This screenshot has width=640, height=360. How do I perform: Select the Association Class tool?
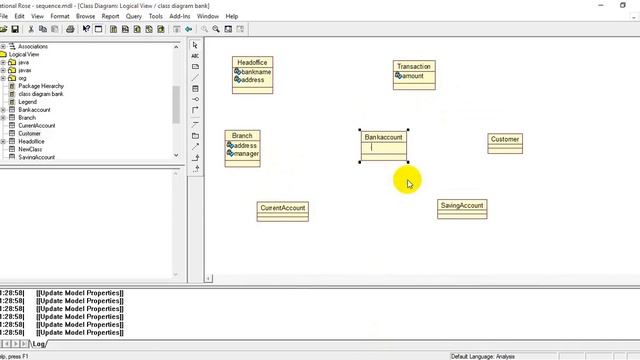tap(195, 124)
